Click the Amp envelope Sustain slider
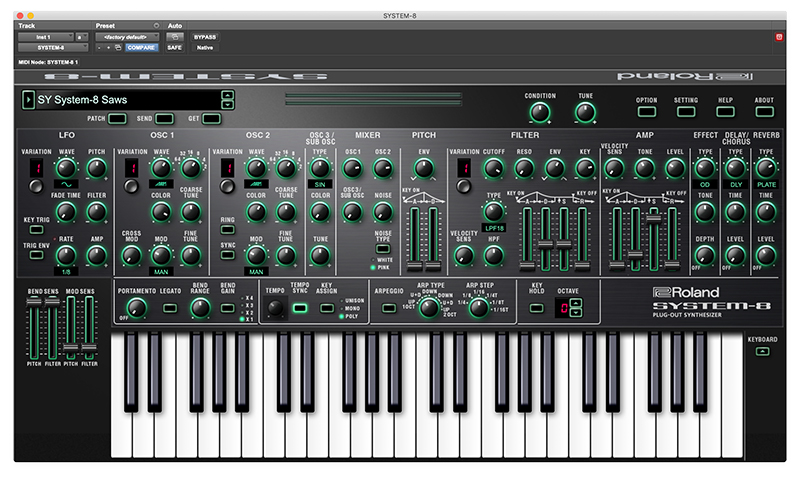 [654, 218]
